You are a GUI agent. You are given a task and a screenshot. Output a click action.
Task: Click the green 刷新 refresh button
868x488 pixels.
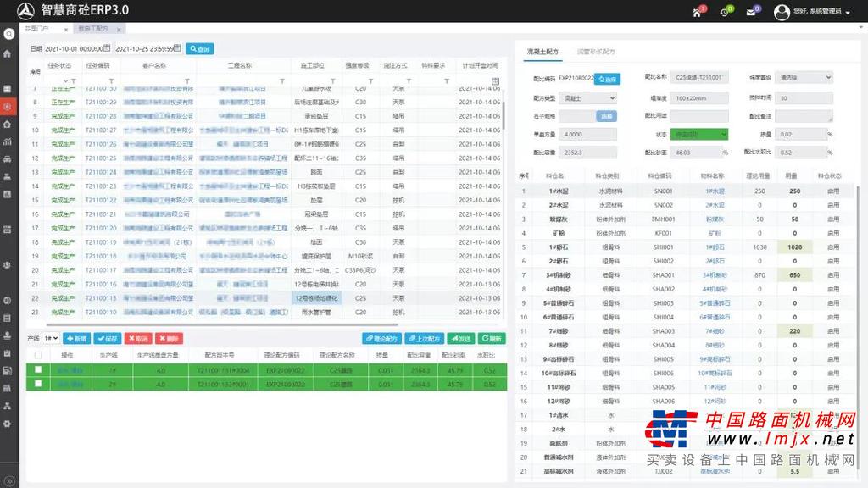pos(491,339)
